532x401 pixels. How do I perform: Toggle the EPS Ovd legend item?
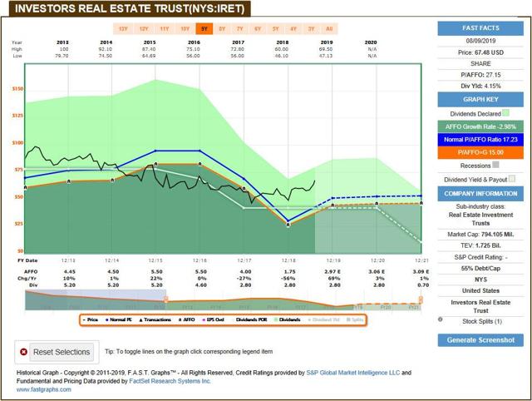coord(214,319)
